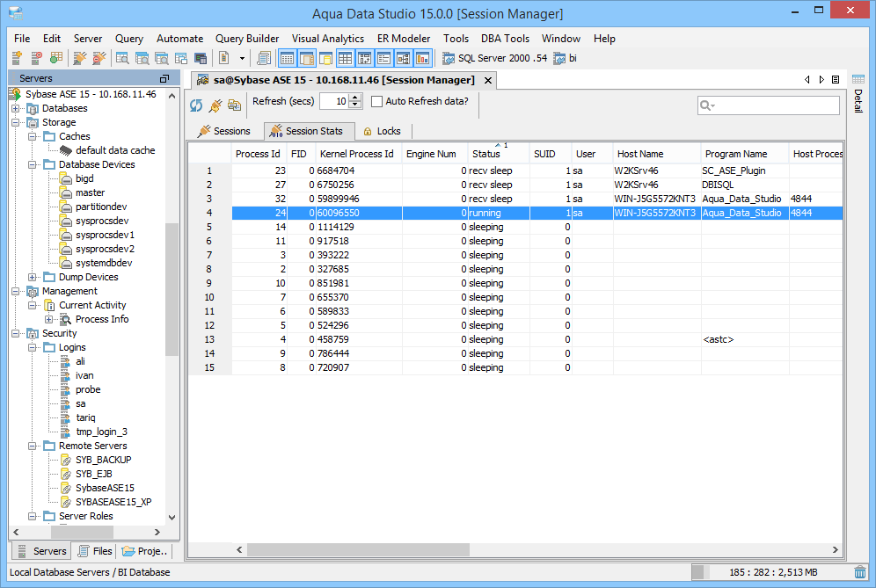
Task: Collapse the Caches folder
Action: tap(32, 137)
